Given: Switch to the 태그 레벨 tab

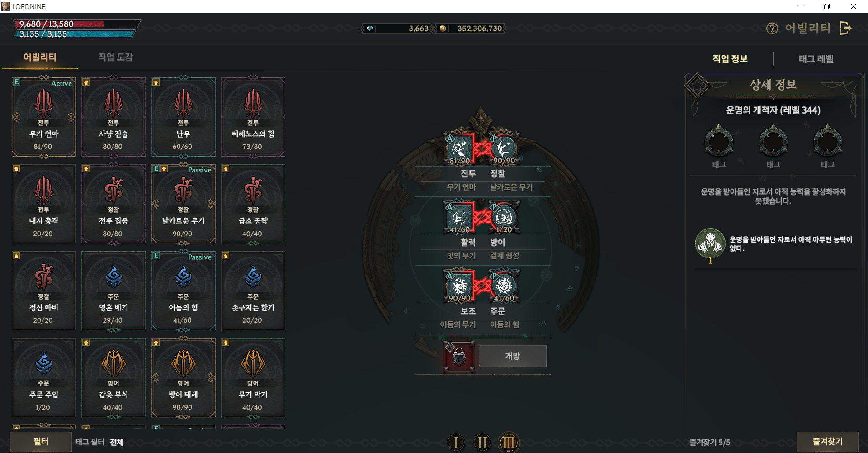Looking at the screenshot, I should click(816, 59).
